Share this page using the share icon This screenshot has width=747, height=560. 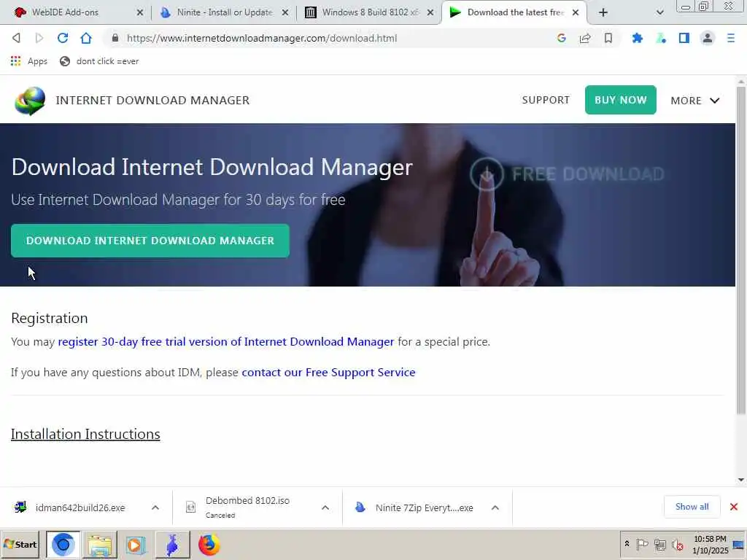click(585, 38)
